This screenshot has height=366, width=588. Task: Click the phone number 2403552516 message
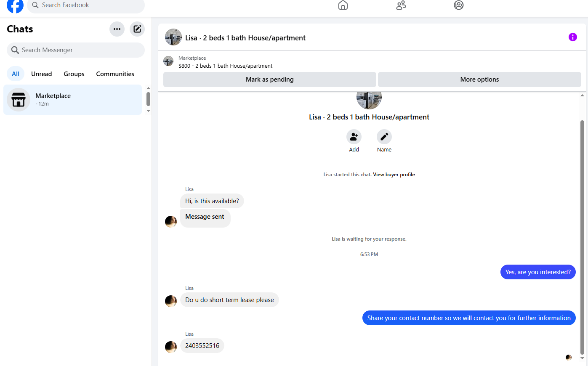(202, 346)
